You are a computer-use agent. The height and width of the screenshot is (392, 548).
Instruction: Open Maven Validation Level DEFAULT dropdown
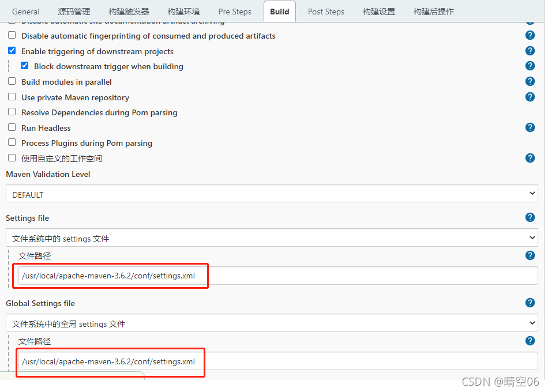[x=272, y=194]
